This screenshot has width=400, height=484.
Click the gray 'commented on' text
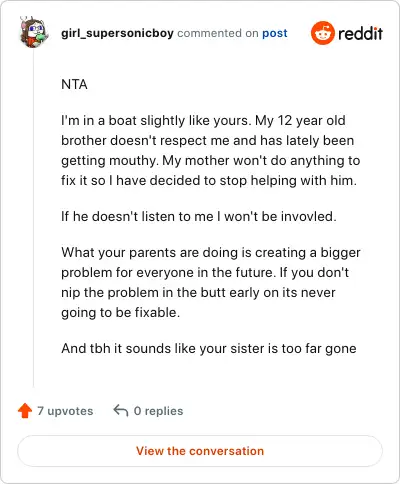pyautogui.click(x=218, y=33)
